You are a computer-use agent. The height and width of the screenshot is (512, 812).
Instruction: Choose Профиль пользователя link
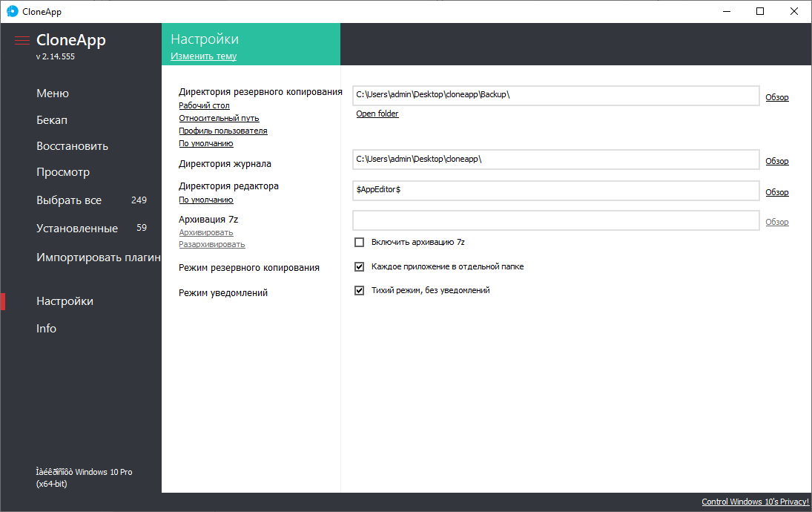coord(223,131)
